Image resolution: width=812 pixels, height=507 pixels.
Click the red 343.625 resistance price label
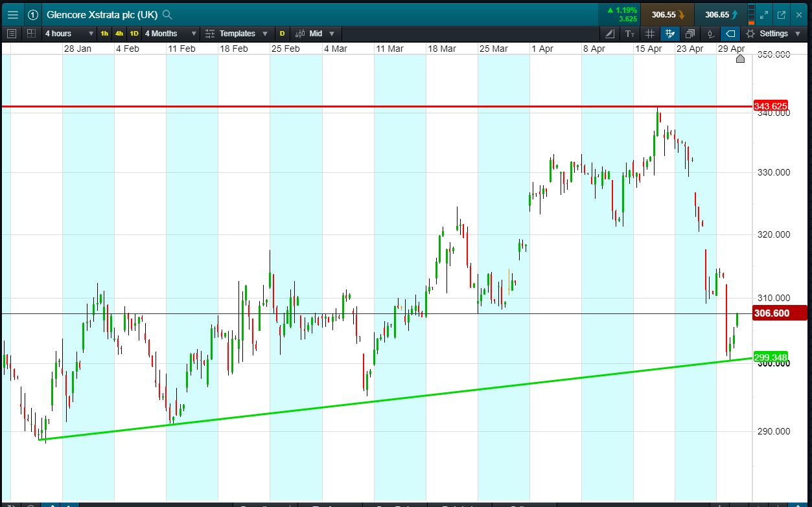(770, 106)
